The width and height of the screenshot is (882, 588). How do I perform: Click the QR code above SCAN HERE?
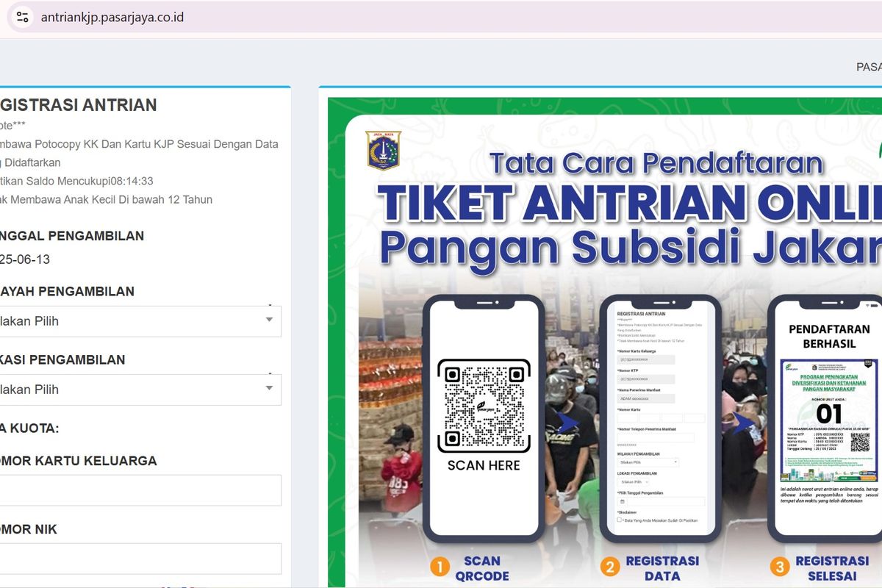coord(484,406)
